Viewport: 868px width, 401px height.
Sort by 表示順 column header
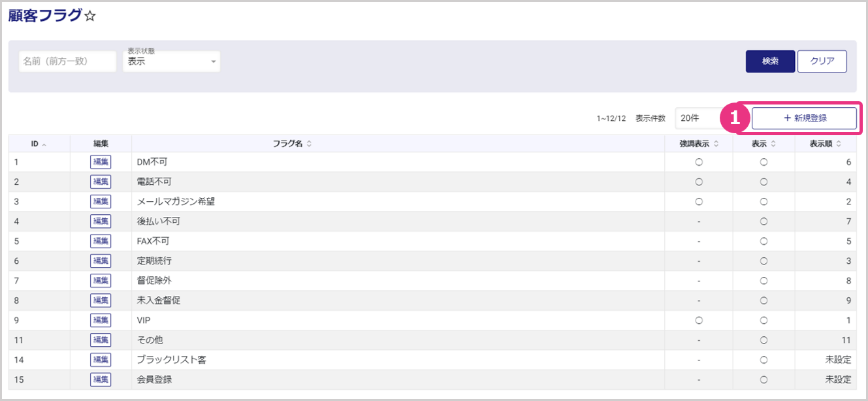pos(825,144)
